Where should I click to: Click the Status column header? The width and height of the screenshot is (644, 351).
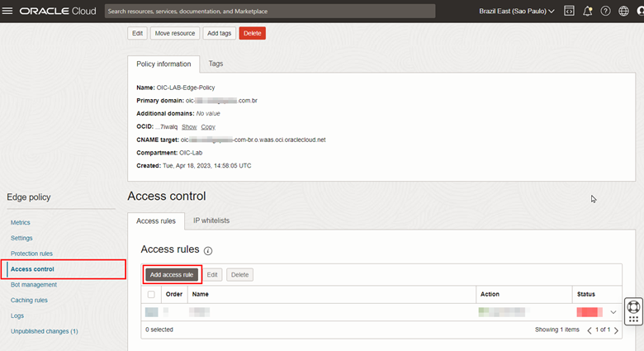coord(585,294)
